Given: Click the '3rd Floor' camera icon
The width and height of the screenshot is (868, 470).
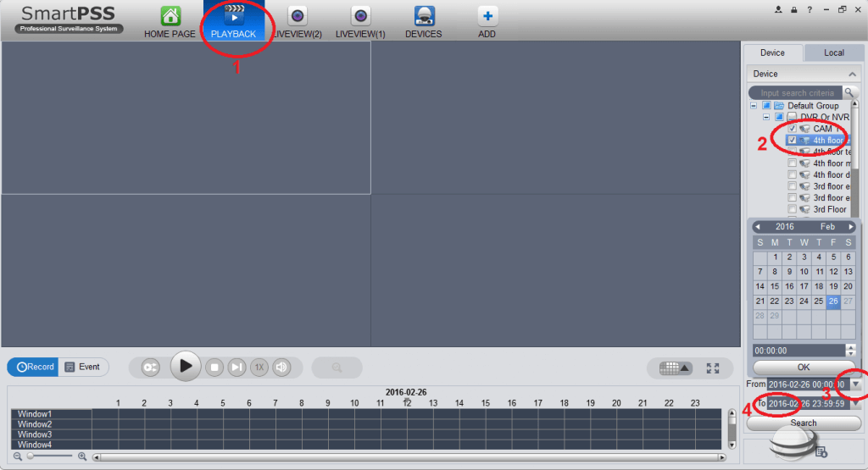Looking at the screenshot, I should point(804,209).
